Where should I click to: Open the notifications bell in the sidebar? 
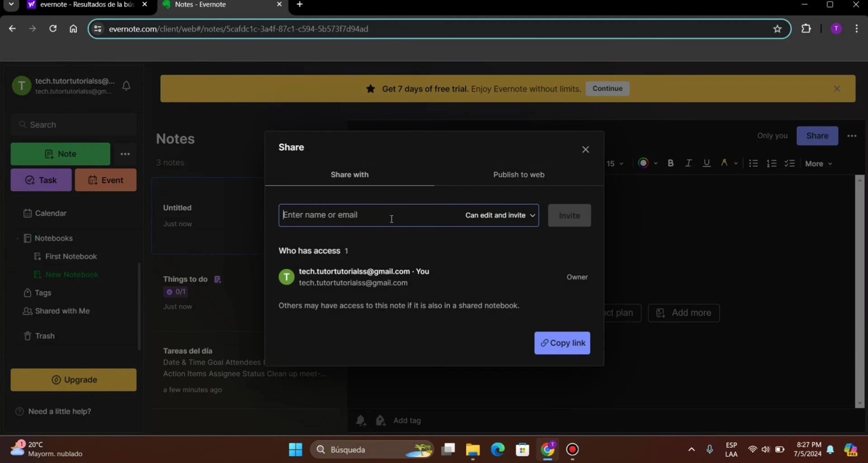coord(127,85)
